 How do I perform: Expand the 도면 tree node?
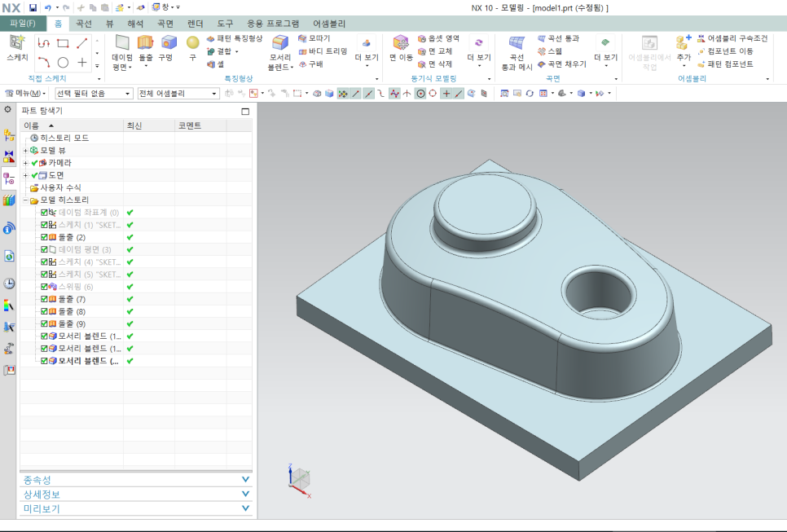[x=25, y=175]
